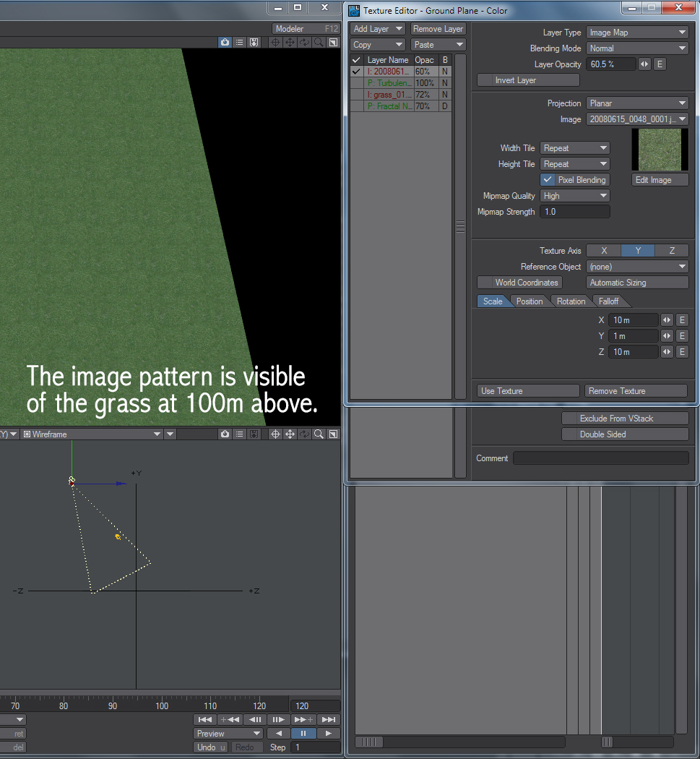Image resolution: width=700 pixels, height=759 pixels.
Task: Click list options icon in top viewport toolbar
Action: pyautogui.click(x=239, y=43)
